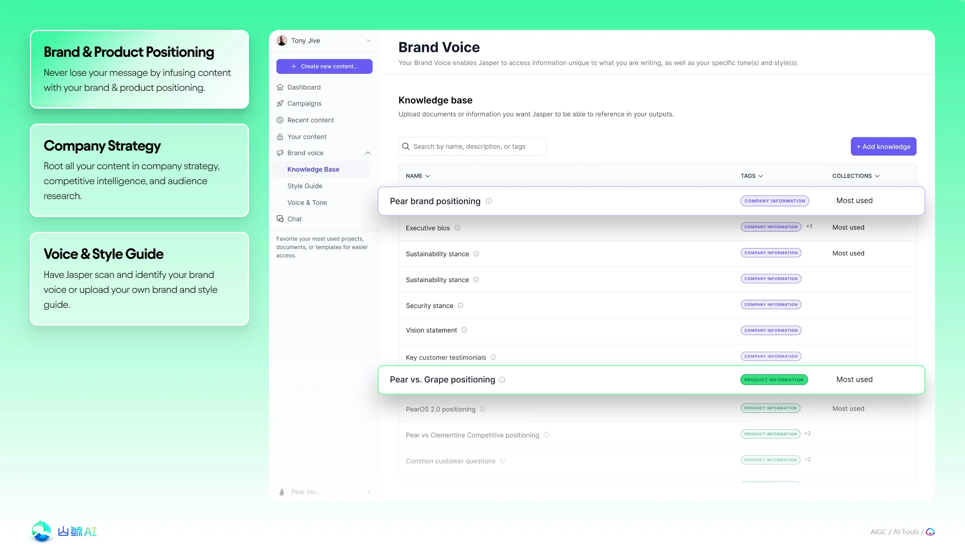Click +2 tag count on Pear vs Clementine
This screenshot has height=560, width=965.
coord(808,433)
